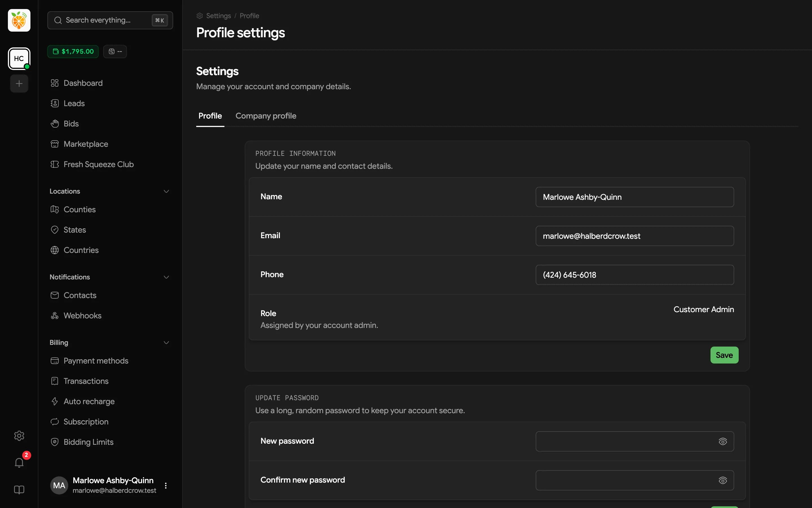Click the Subscription refresh icon
Viewport: 812px width, 508px height.
click(55, 422)
